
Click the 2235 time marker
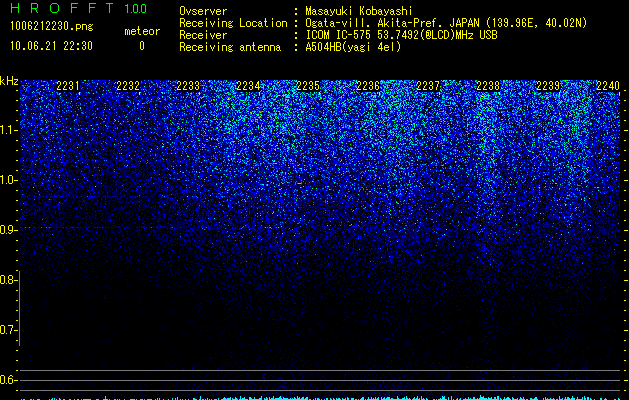point(308,86)
